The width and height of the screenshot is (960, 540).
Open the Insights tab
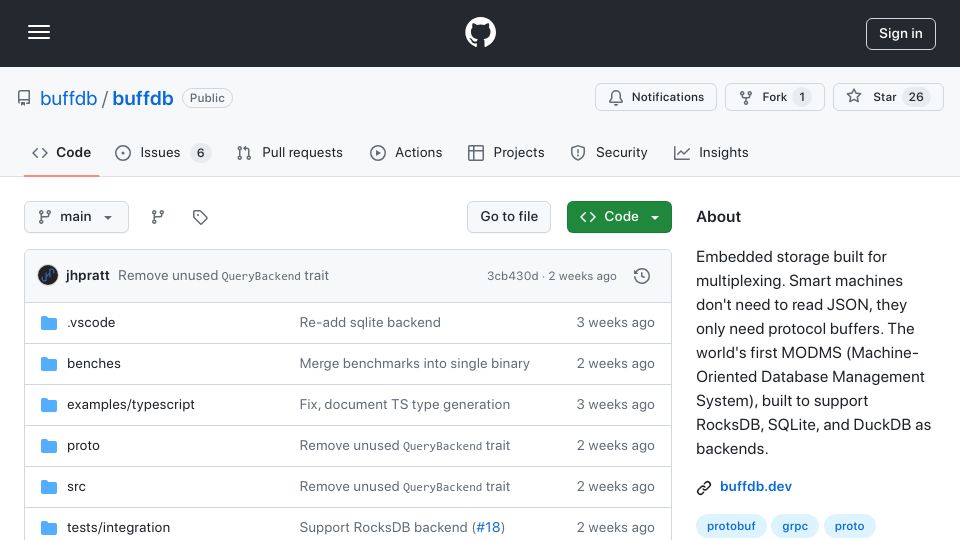pos(711,152)
